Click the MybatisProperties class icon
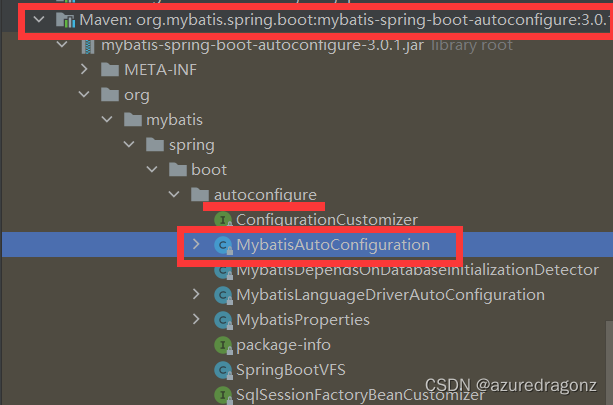The image size is (613, 405). pyautogui.click(x=224, y=320)
